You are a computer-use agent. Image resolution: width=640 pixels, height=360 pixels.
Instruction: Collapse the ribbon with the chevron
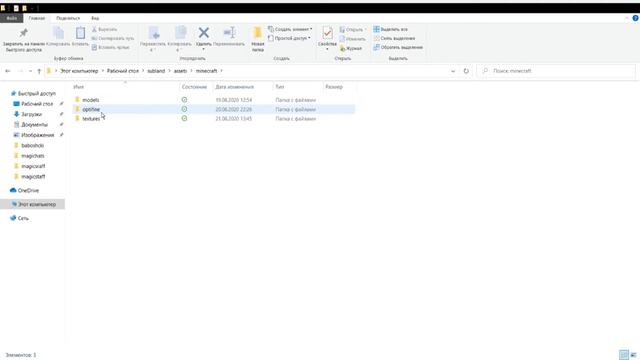tap(627, 18)
